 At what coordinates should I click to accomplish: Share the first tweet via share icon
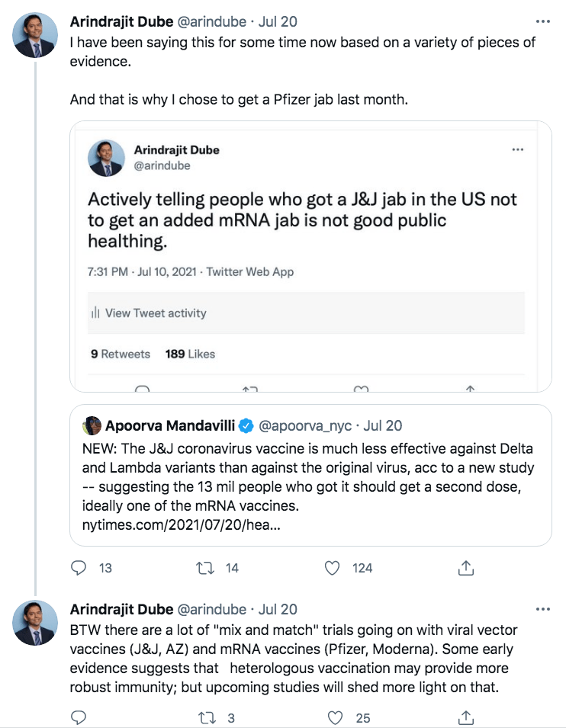(467, 568)
